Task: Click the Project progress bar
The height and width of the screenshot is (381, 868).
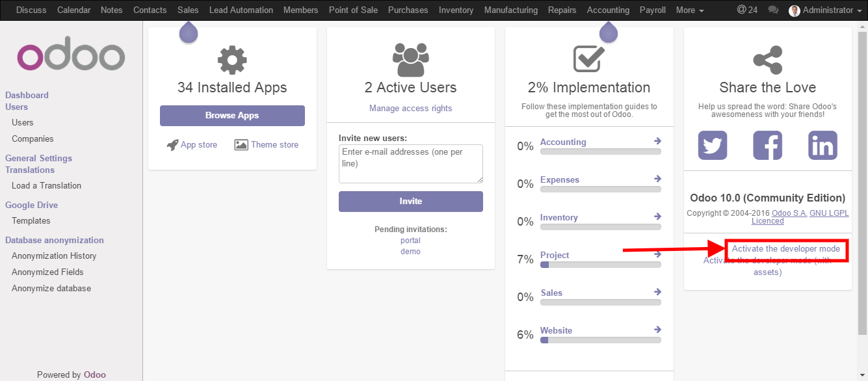Action: coord(601,265)
